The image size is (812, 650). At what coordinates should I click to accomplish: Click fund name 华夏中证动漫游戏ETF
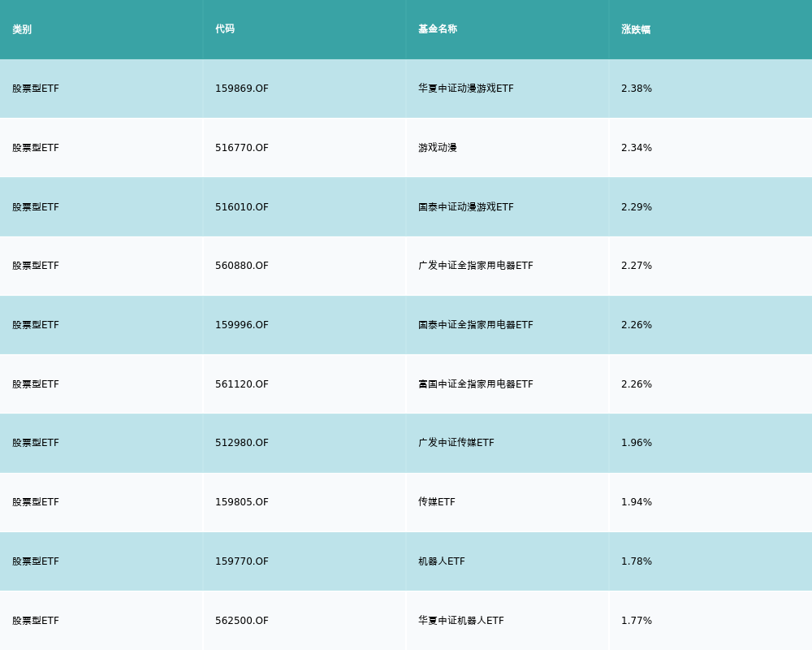(x=466, y=89)
